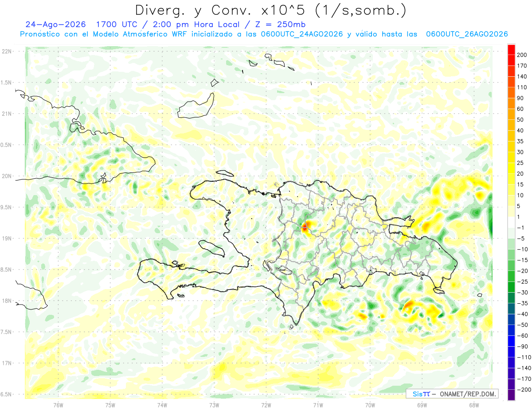The image size is (532, 411).
Task: Click the '75W' longitude axis label
Action: pos(110,405)
